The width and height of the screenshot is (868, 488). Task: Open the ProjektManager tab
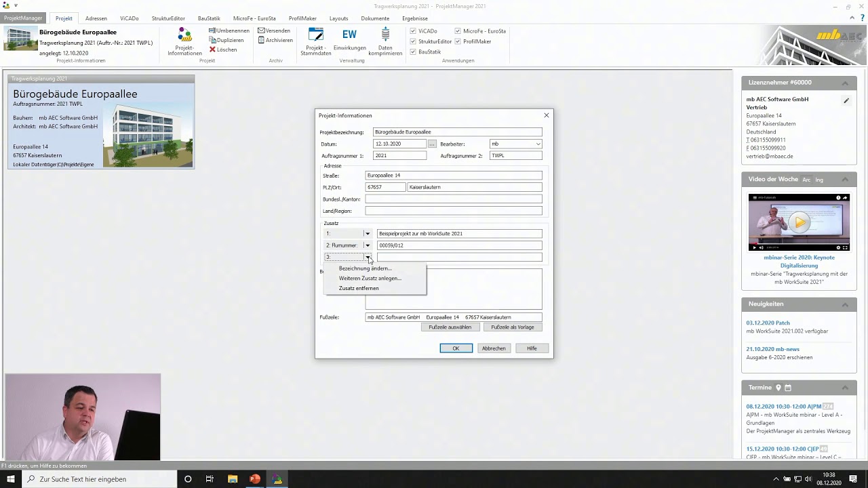[x=23, y=18]
